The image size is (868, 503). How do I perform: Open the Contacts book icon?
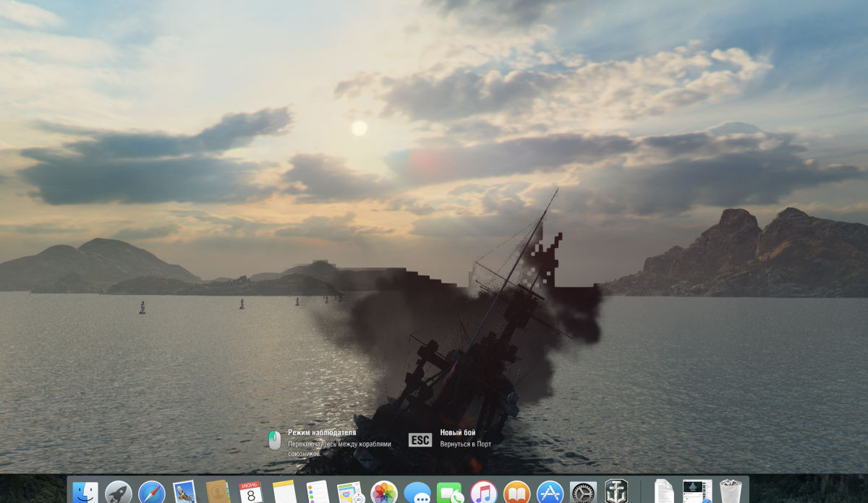(218, 492)
